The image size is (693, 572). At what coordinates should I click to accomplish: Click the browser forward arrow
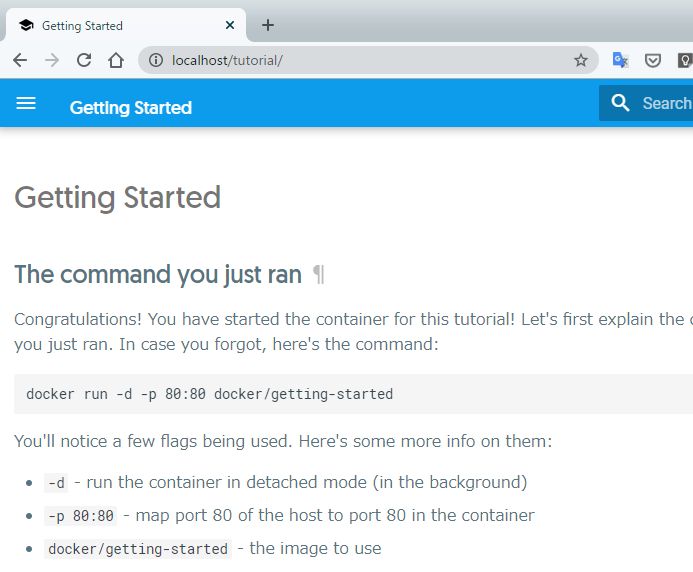click(52, 60)
